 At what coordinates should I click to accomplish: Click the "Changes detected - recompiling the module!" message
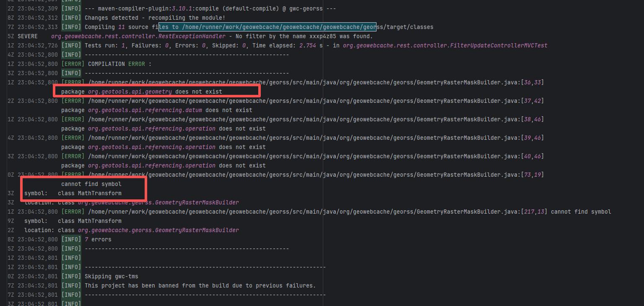pyautogui.click(x=155, y=18)
